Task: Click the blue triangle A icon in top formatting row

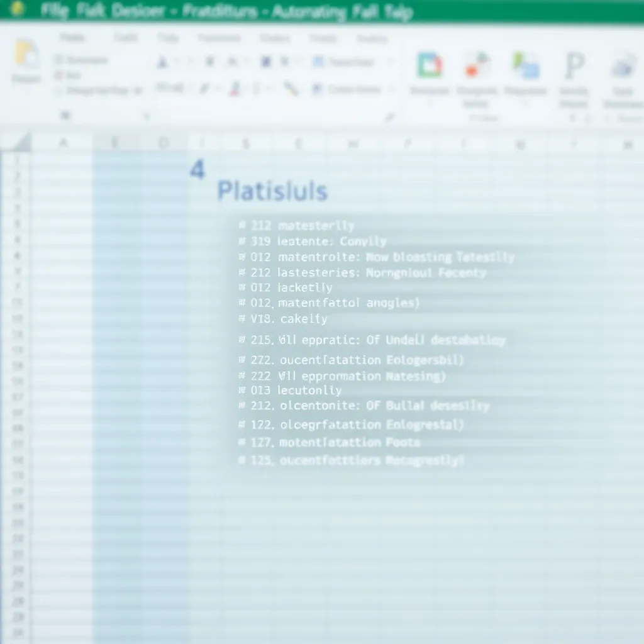Action: (x=162, y=62)
